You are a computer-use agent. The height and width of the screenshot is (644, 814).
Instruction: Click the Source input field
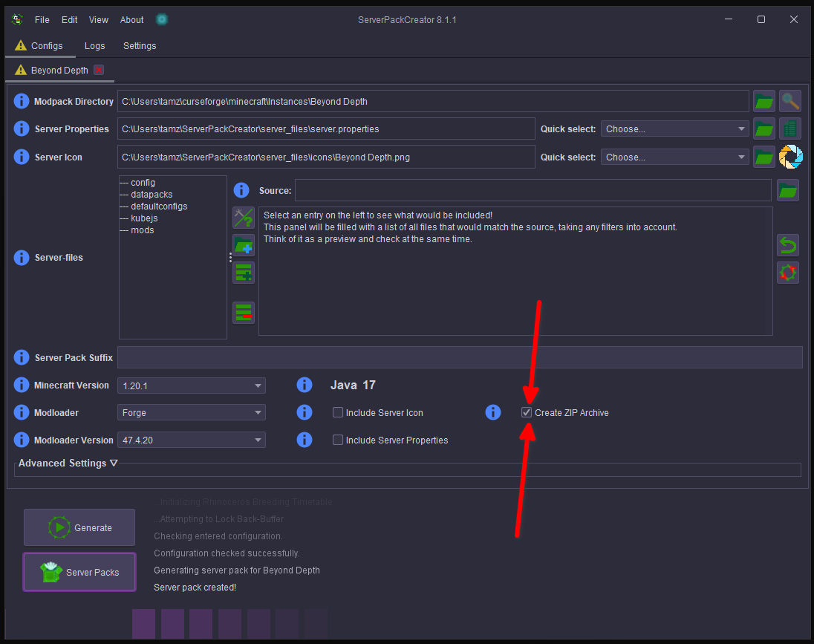point(533,191)
